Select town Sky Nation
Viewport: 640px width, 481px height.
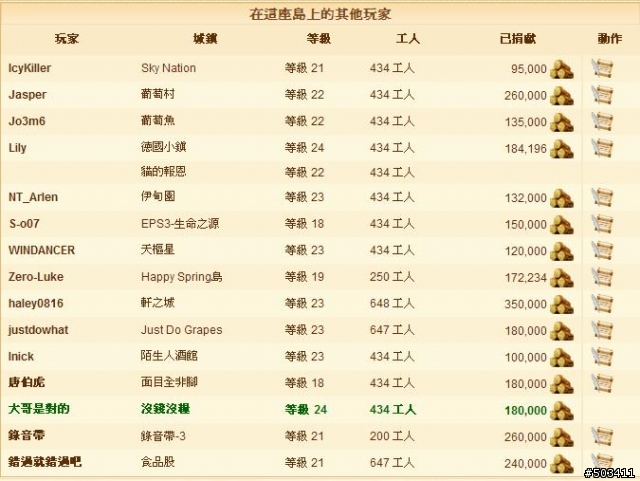pos(168,68)
